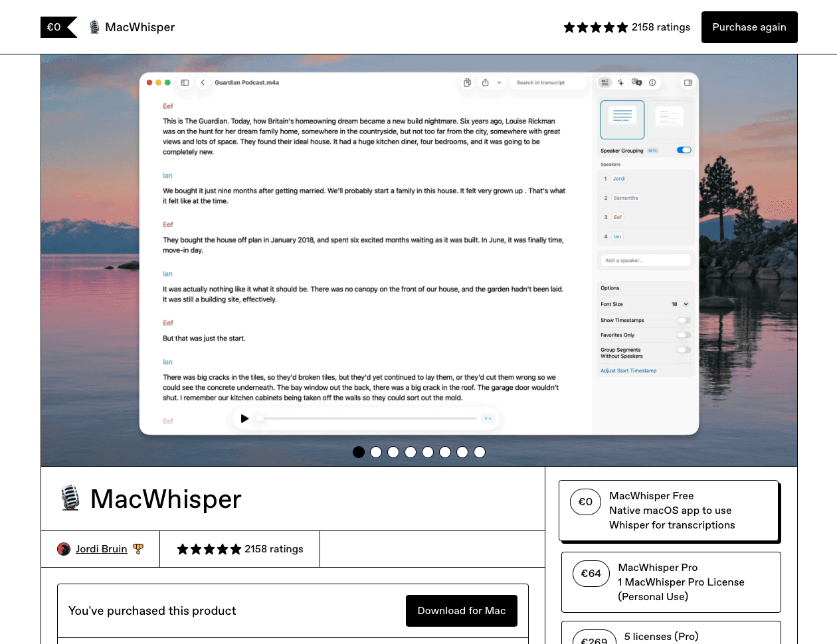The height and width of the screenshot is (644, 837).
Task: Click the translate icon in the toolbar
Action: pos(636,83)
